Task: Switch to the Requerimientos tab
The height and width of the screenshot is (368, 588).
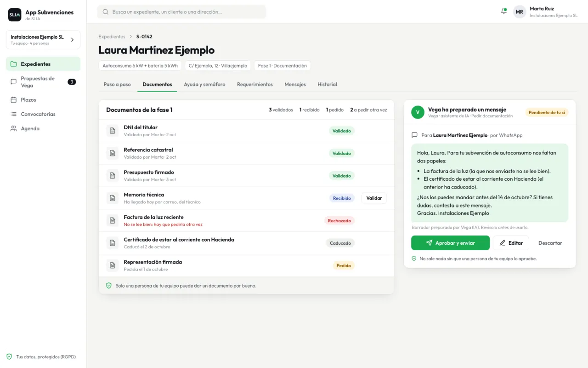Action: pos(255,85)
